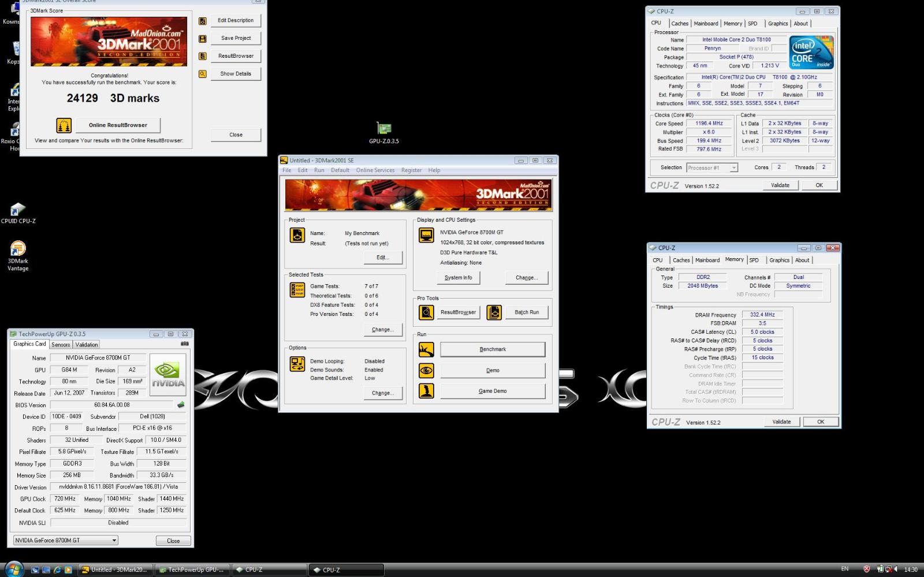
Task: Switch to Mainboard tab in top CPU-Z window
Action: (706, 24)
